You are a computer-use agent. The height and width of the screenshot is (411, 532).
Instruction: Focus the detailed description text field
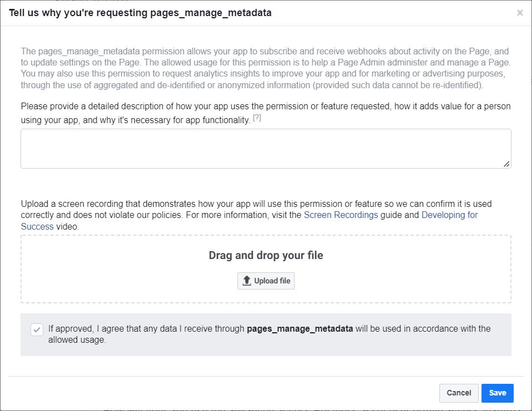(x=266, y=148)
